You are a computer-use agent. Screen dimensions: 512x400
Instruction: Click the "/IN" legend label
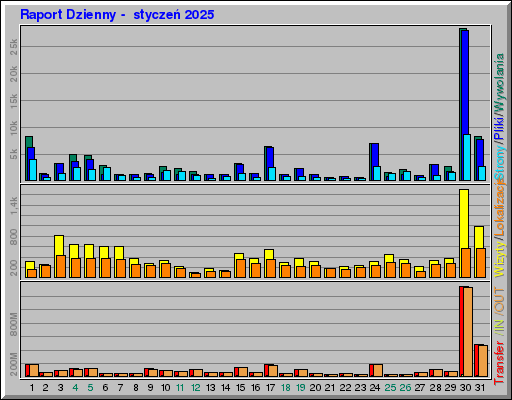(x=500, y=327)
